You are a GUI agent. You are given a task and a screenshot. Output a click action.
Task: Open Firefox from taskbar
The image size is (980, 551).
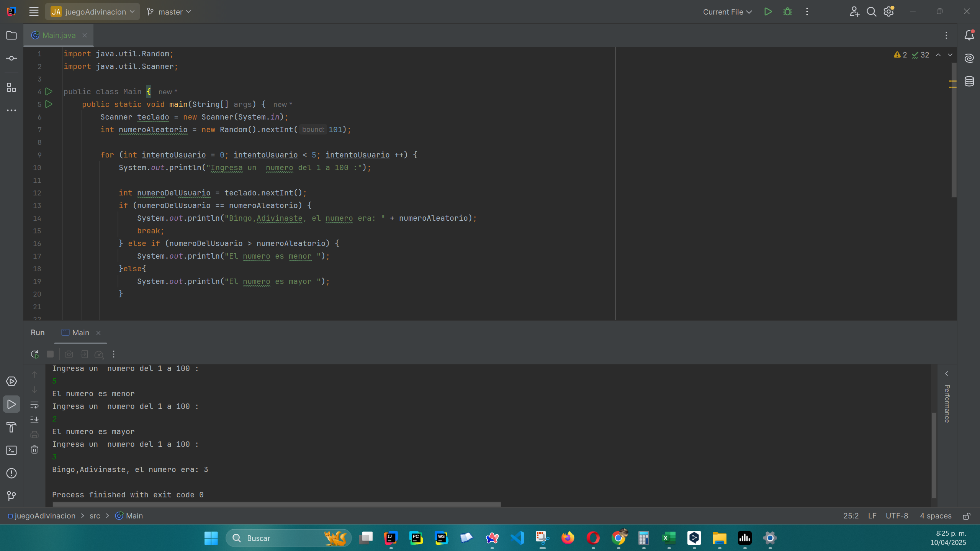tap(568, 538)
